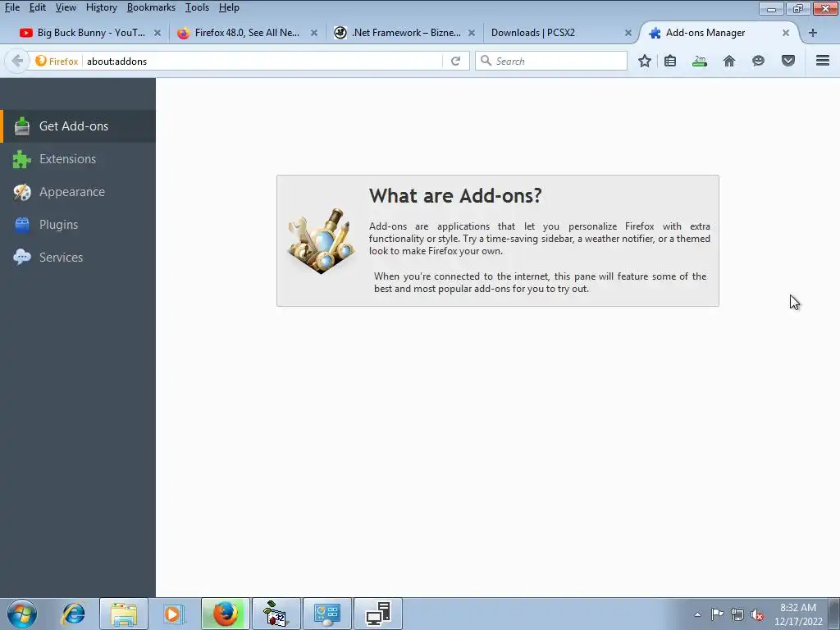Image resolution: width=840 pixels, height=630 pixels.
Task: Close the Add-ons Manager tab
Action: pos(785,33)
